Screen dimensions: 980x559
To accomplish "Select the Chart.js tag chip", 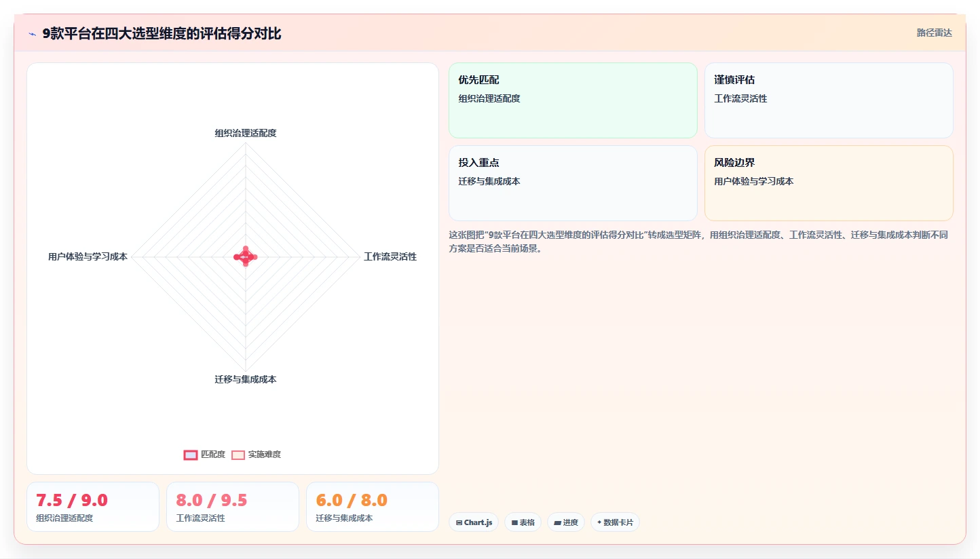I will [474, 522].
